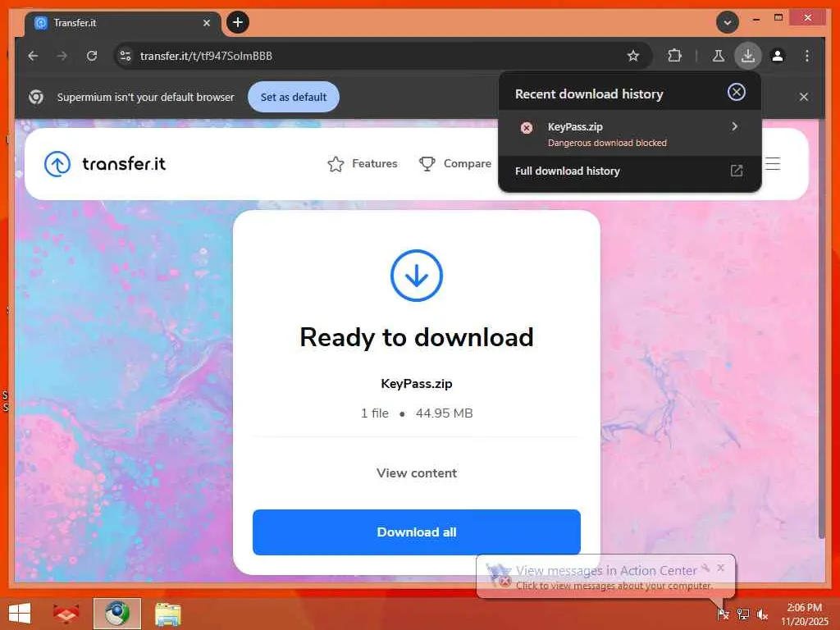Click the Download all button
Viewport: 840px width, 630px height.
(416, 532)
